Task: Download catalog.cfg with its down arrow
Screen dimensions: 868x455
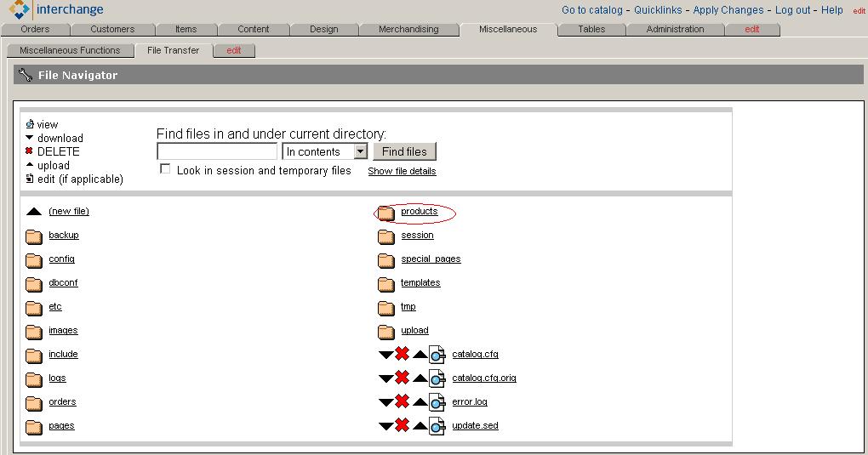Action: point(385,355)
